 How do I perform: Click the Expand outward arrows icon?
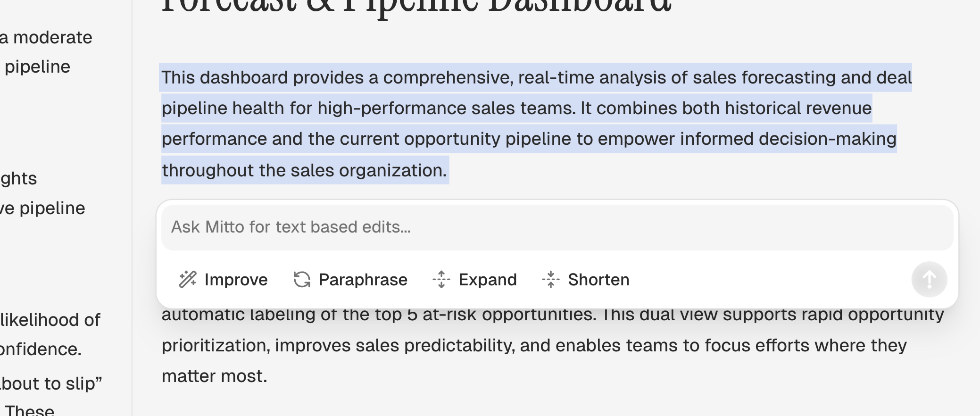[441, 280]
